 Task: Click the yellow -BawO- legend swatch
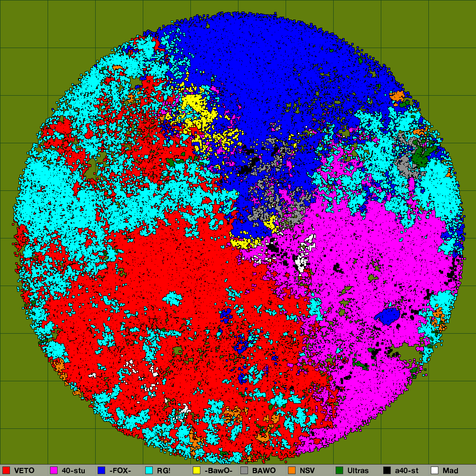pyautogui.click(x=197, y=470)
